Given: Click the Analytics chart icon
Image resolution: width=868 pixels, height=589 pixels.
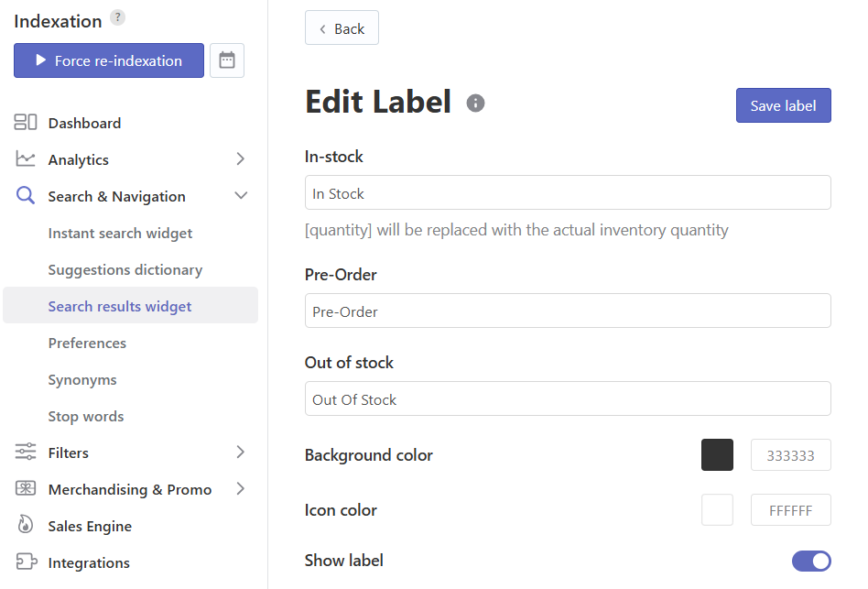Looking at the screenshot, I should (26, 158).
